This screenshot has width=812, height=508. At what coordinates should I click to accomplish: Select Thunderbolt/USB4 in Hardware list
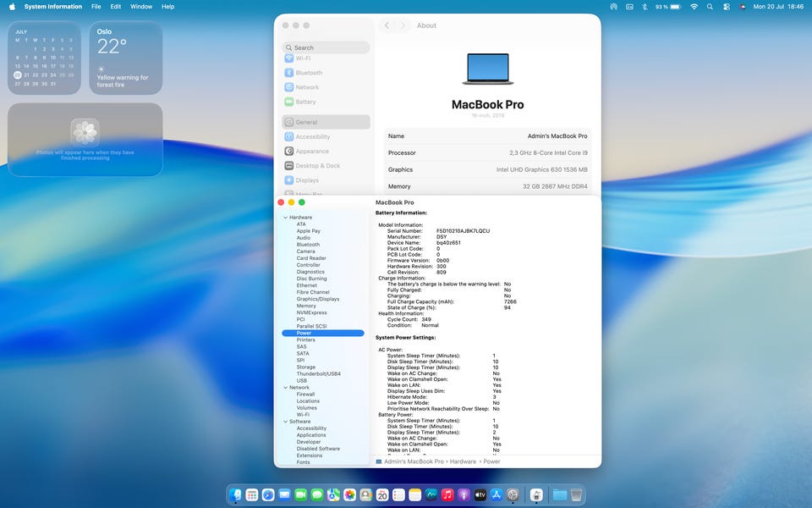point(319,373)
